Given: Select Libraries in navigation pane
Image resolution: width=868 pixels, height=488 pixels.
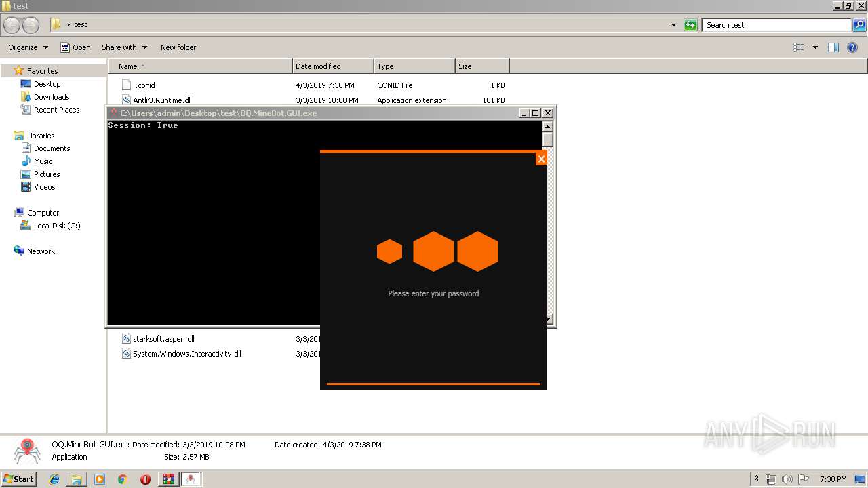Looking at the screenshot, I should [41, 136].
